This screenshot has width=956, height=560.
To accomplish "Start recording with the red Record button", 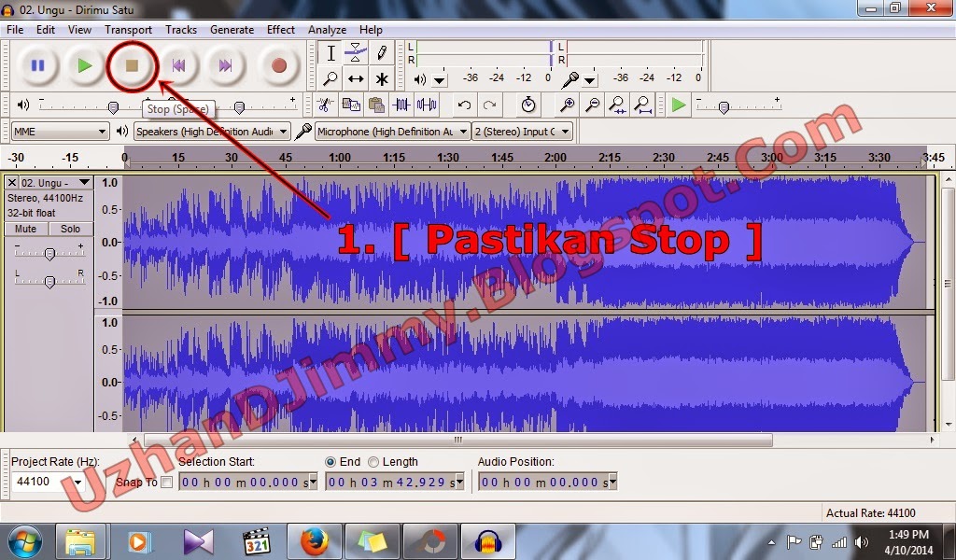I will 278,65.
